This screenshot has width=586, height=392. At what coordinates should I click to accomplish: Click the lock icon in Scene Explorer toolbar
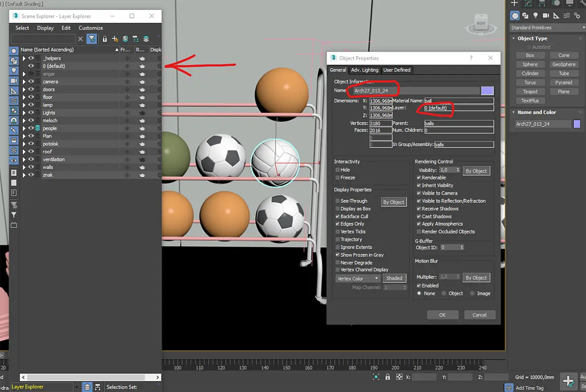click(x=105, y=39)
